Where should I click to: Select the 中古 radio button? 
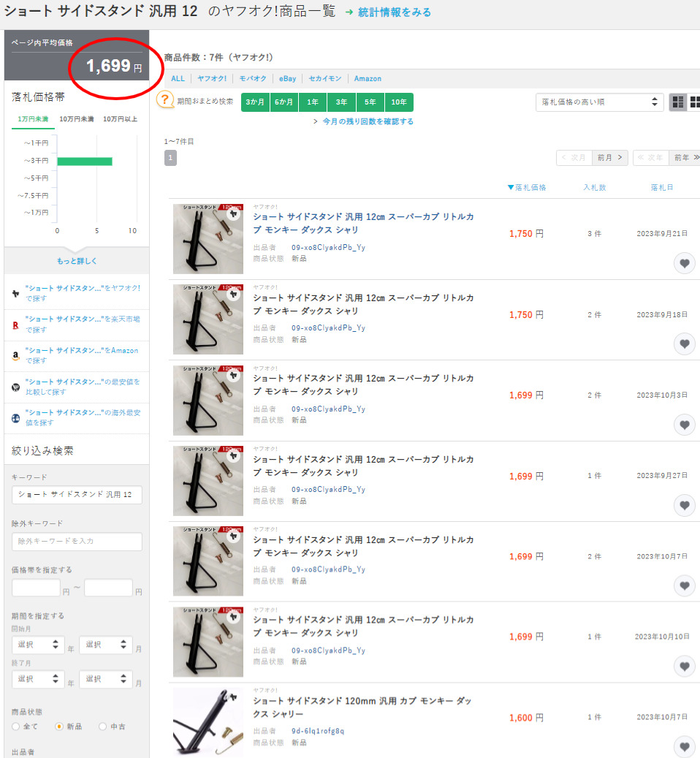102,727
